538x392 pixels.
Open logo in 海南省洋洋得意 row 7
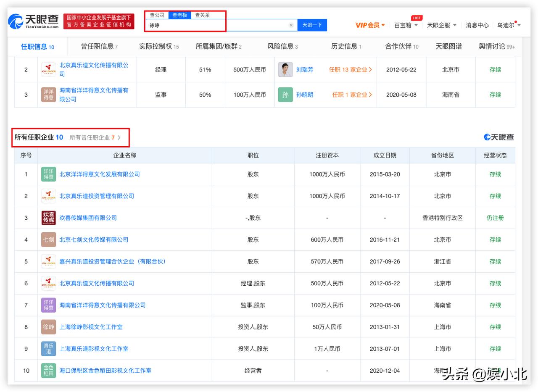[48, 305]
